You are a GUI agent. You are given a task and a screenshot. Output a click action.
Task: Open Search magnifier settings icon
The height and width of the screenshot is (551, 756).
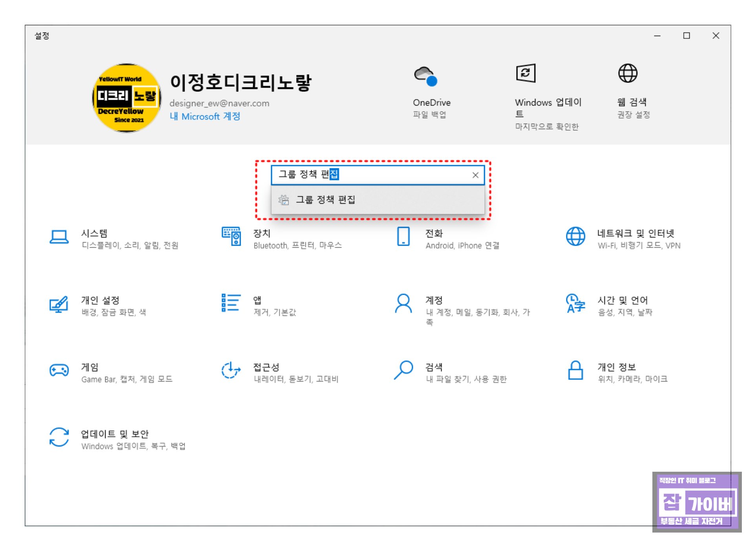[x=403, y=370]
